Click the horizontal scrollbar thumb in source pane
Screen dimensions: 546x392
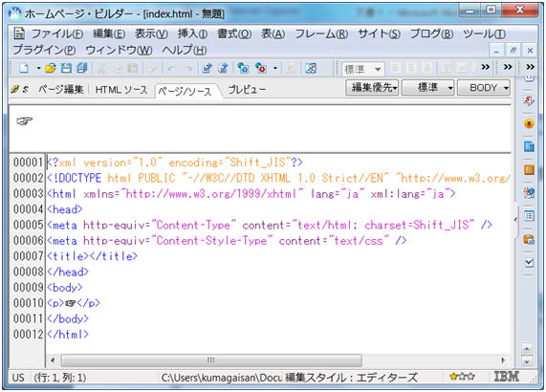(x=211, y=360)
